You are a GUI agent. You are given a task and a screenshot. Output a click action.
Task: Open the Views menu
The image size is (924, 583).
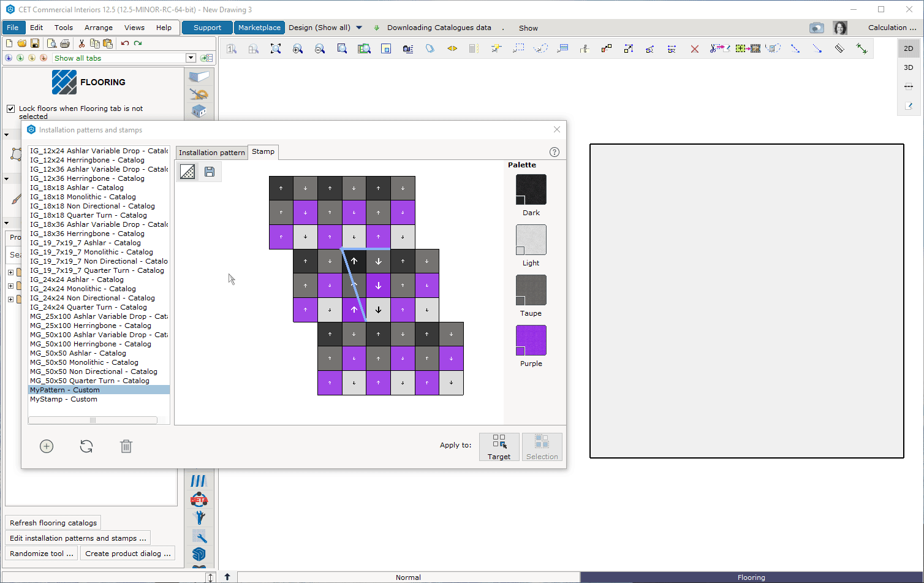[x=134, y=28]
